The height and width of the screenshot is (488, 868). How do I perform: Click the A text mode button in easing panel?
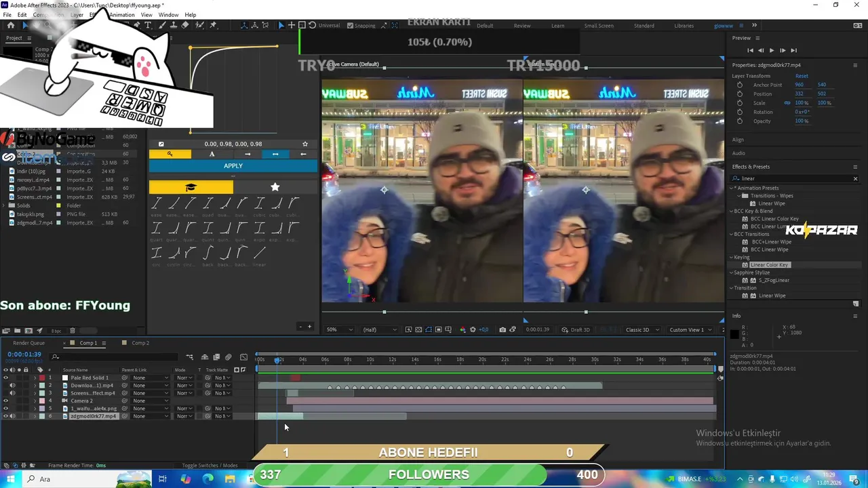[x=212, y=154]
